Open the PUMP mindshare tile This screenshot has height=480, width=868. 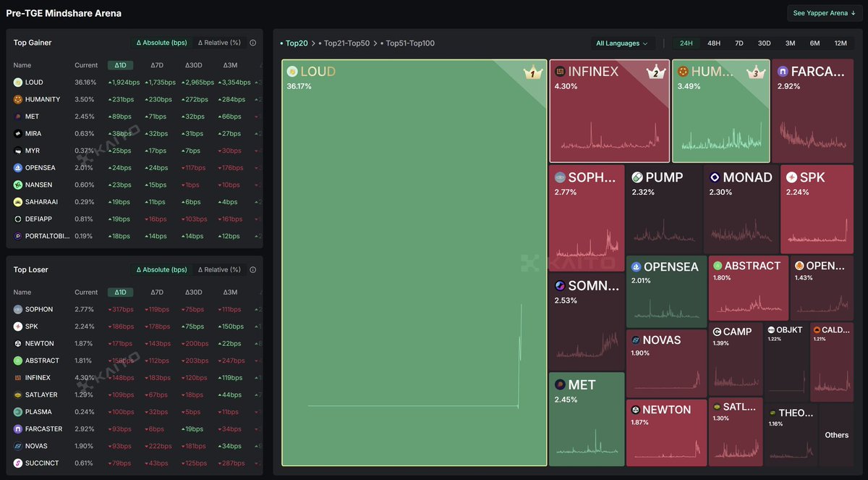coord(663,209)
